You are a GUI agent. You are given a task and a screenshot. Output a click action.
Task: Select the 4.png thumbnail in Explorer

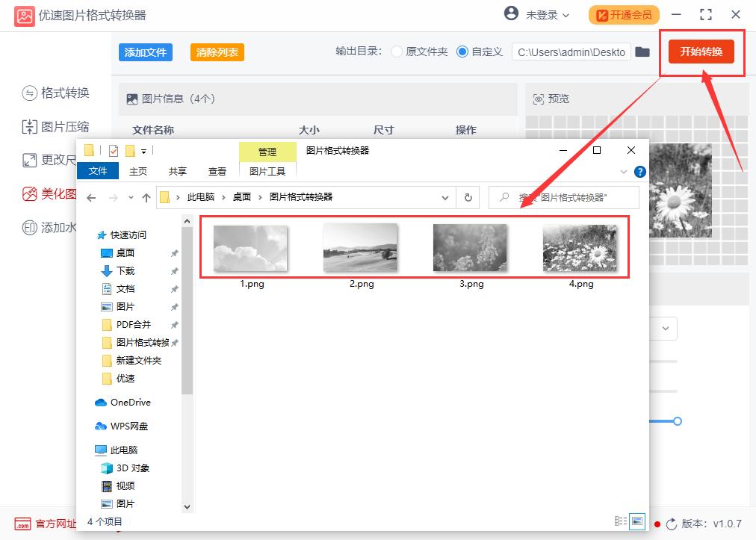pos(580,248)
